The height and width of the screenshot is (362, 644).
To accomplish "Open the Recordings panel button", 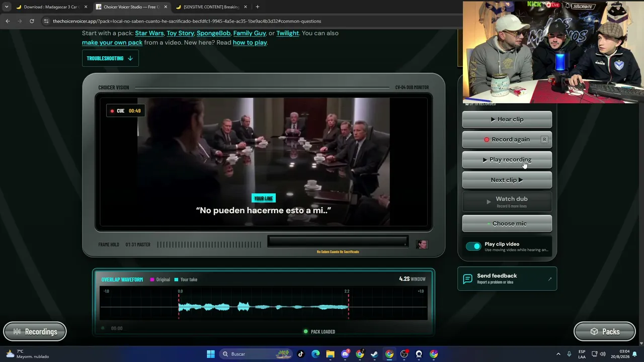I will pos(35,332).
